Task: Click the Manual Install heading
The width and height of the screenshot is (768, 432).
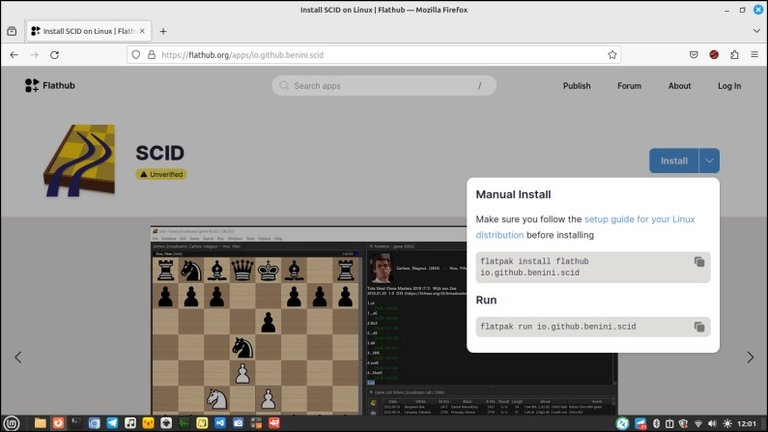Action: tap(513, 194)
